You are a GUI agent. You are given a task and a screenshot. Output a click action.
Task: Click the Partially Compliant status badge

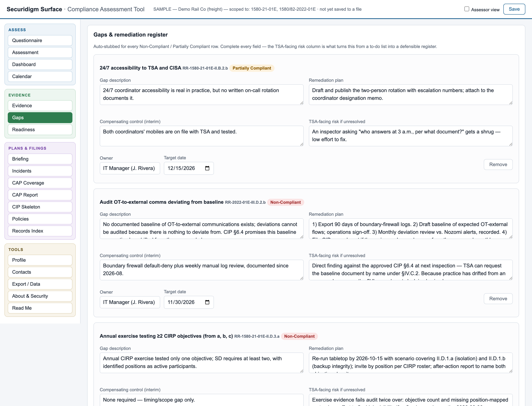pos(252,68)
